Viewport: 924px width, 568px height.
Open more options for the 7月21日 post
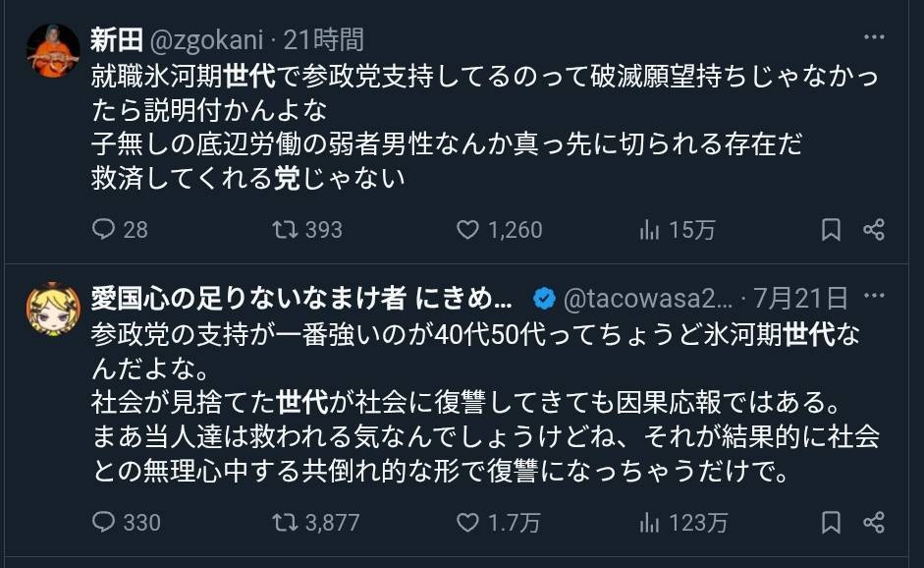point(874,298)
